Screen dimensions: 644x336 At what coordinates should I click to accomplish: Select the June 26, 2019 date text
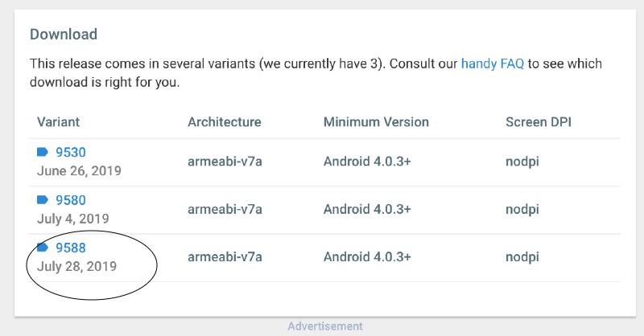click(79, 170)
